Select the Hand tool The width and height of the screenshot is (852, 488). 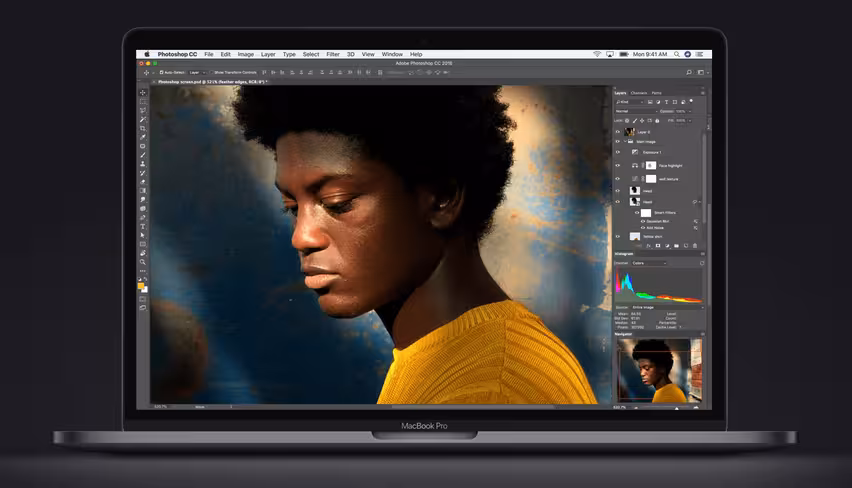point(143,253)
